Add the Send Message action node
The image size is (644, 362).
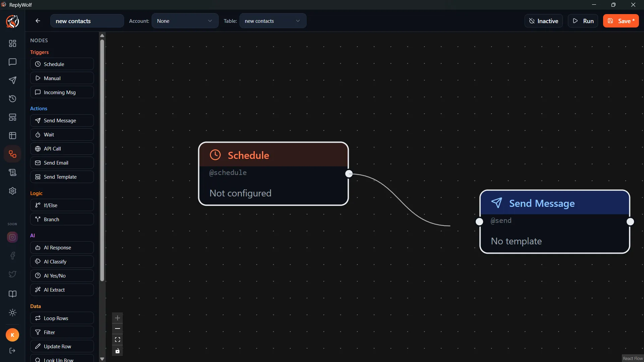tap(62, 120)
